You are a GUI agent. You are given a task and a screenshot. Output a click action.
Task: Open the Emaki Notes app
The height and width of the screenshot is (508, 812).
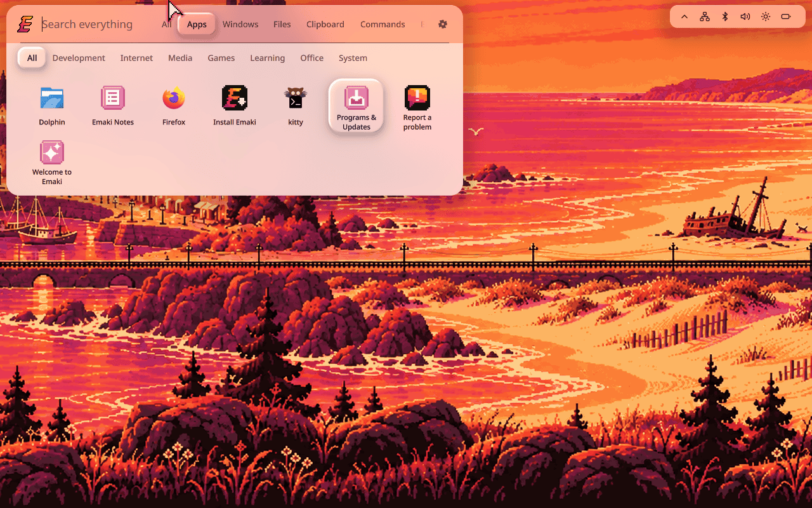tap(113, 106)
